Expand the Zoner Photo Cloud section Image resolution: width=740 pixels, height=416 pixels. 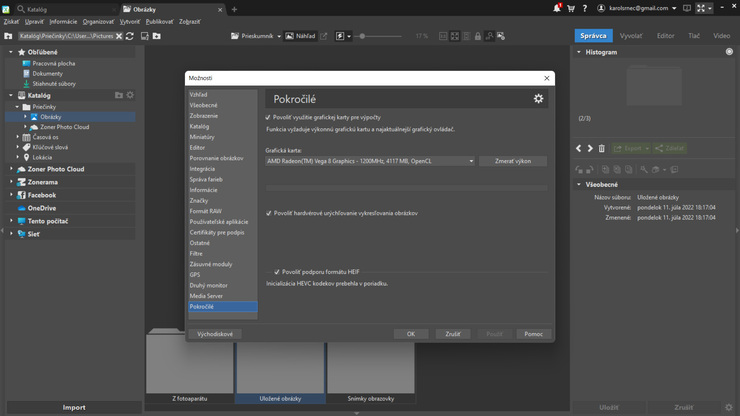click(x=11, y=169)
